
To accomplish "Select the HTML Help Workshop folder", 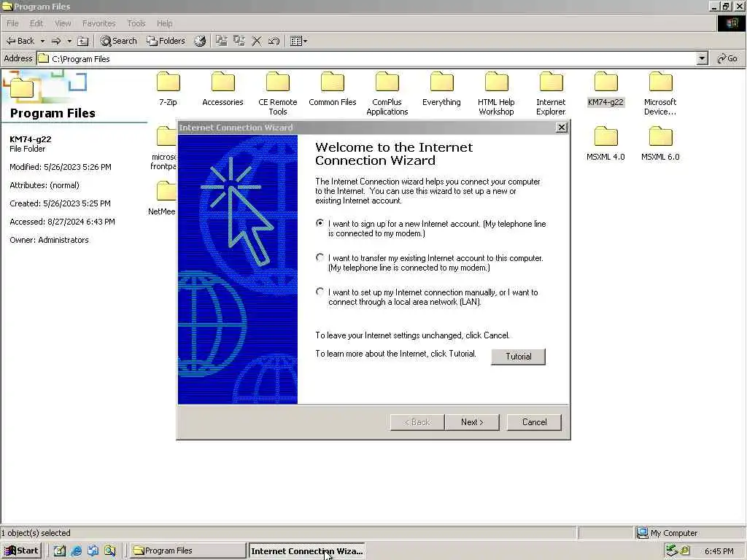I will (496, 93).
